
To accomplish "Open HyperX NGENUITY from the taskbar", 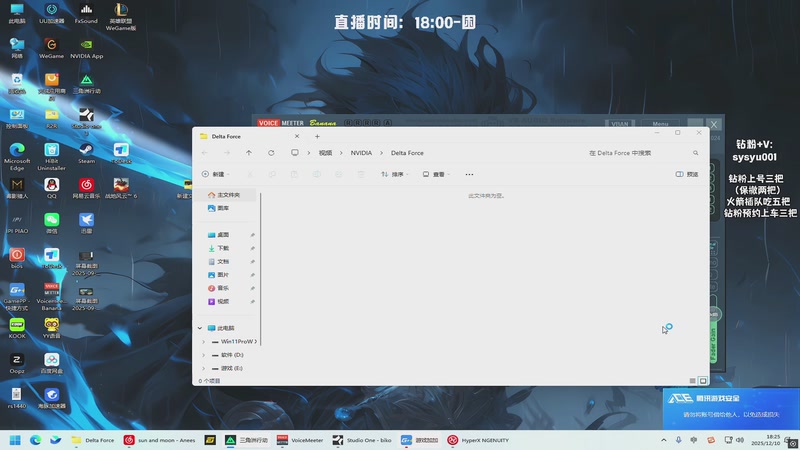I will click(478, 440).
